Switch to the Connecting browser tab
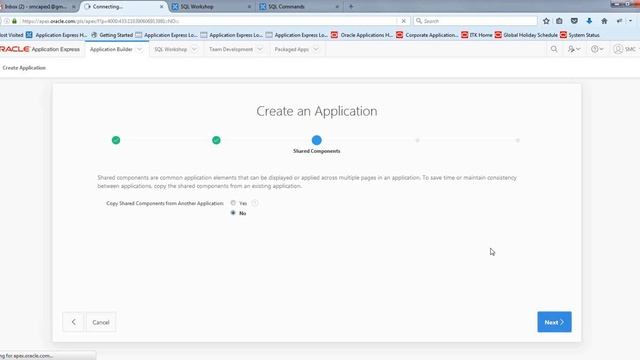This screenshot has height=360, width=640. 124,7
